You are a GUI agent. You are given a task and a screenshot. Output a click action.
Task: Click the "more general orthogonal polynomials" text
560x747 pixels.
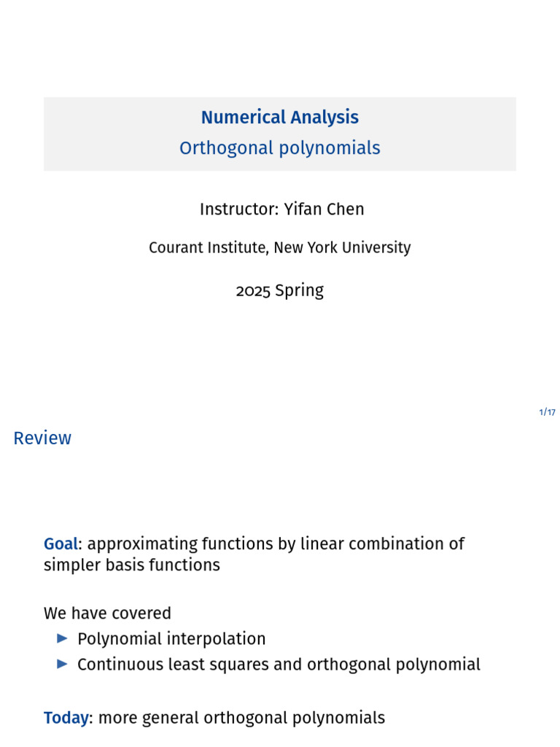(x=241, y=718)
